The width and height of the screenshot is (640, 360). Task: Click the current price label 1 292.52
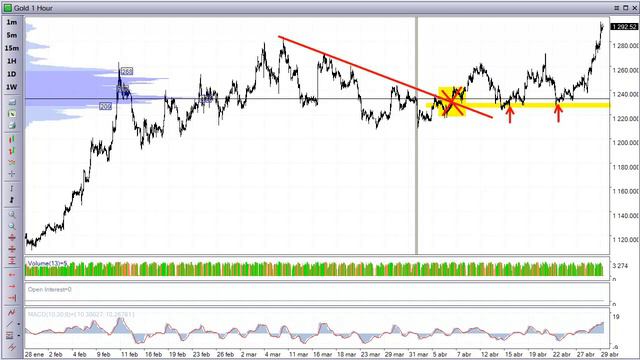click(624, 27)
